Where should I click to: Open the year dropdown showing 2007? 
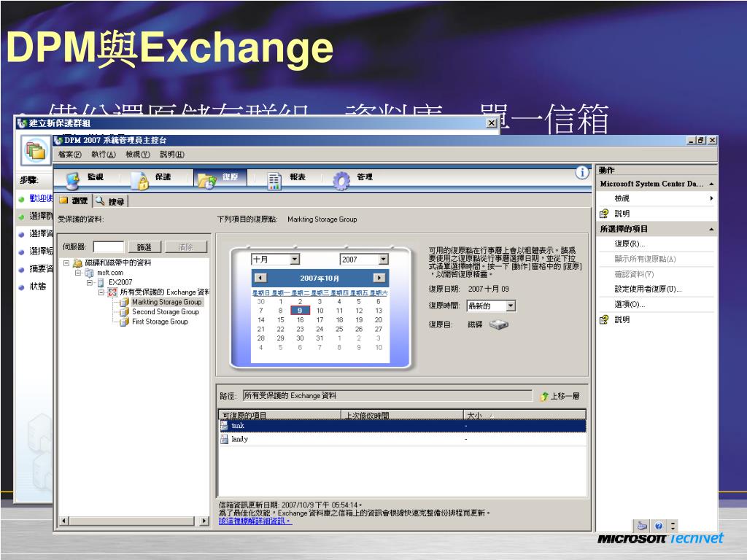pos(384,260)
